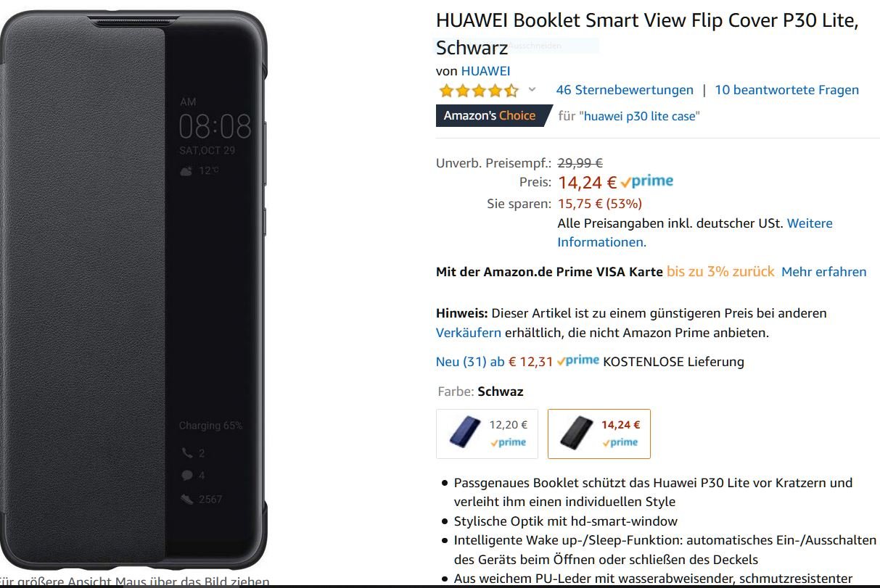Open the 46 Sternebewertungen link
This screenshot has width=880, height=588.
point(625,90)
